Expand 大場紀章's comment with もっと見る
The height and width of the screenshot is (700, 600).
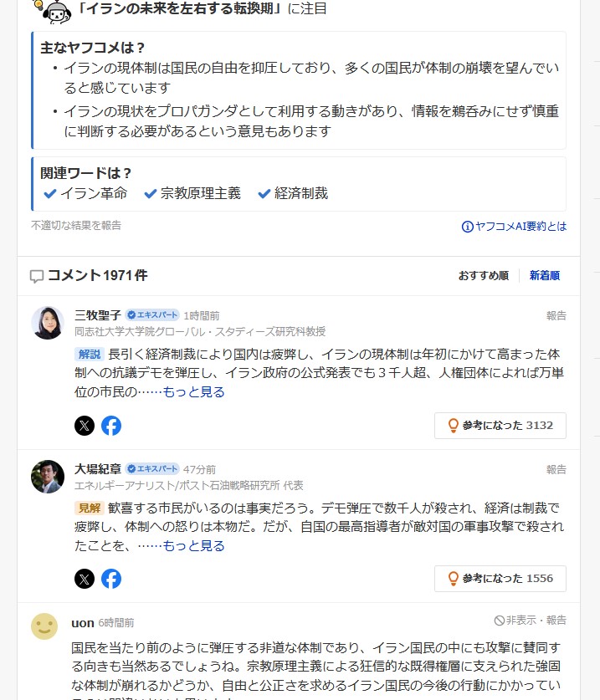pos(193,545)
